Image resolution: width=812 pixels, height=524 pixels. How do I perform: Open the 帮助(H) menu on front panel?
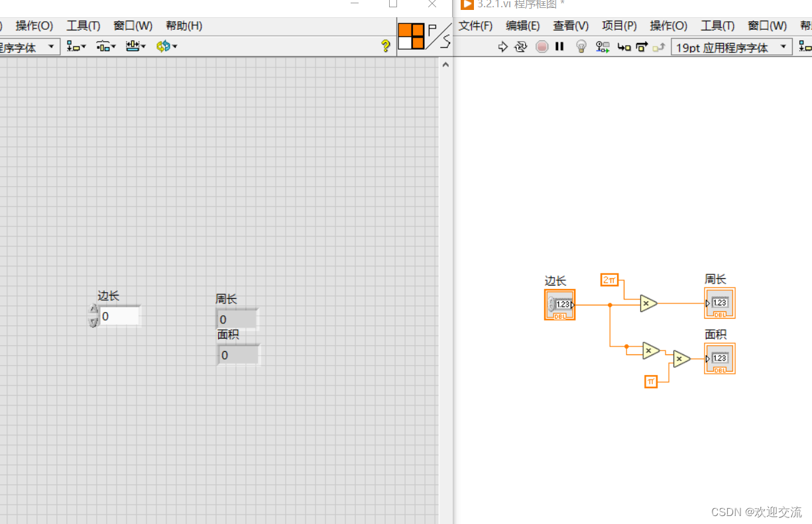click(x=184, y=26)
